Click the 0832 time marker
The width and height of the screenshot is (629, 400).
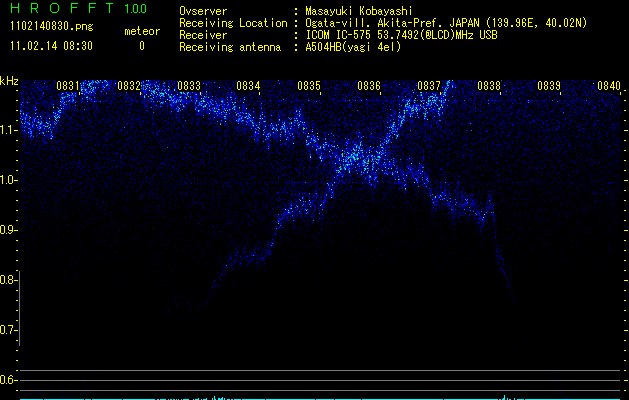[129, 86]
